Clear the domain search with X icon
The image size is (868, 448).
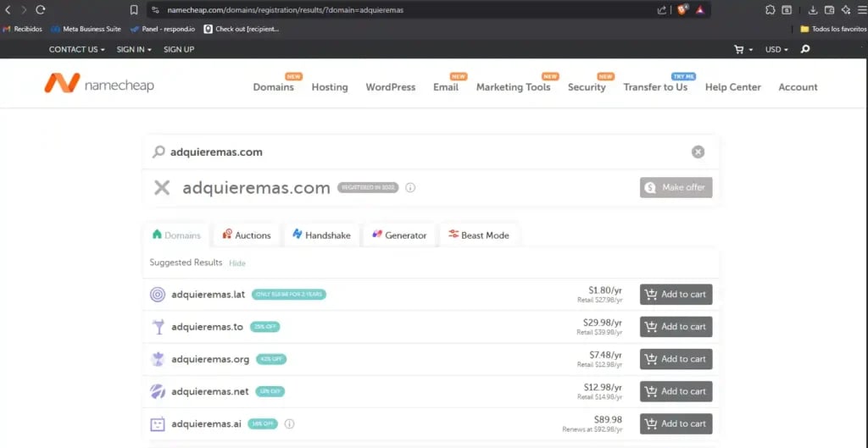(x=698, y=152)
